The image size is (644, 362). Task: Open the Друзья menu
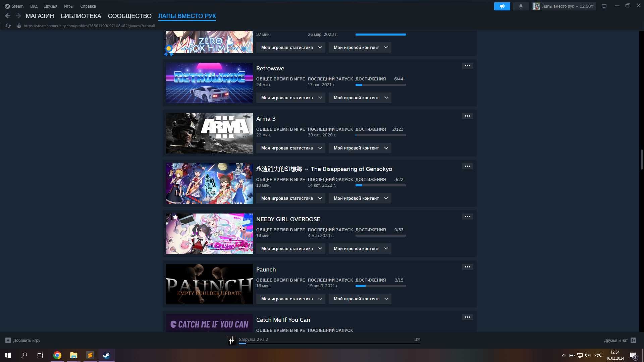[x=51, y=6]
